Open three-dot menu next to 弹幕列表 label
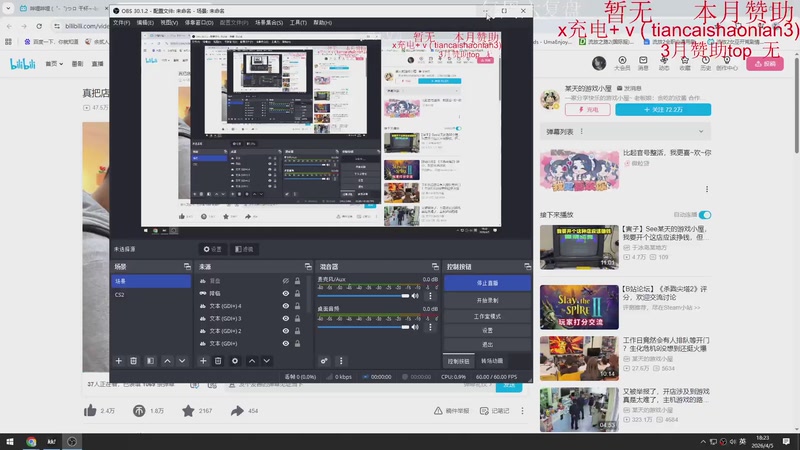The image size is (800, 450). [x=581, y=132]
